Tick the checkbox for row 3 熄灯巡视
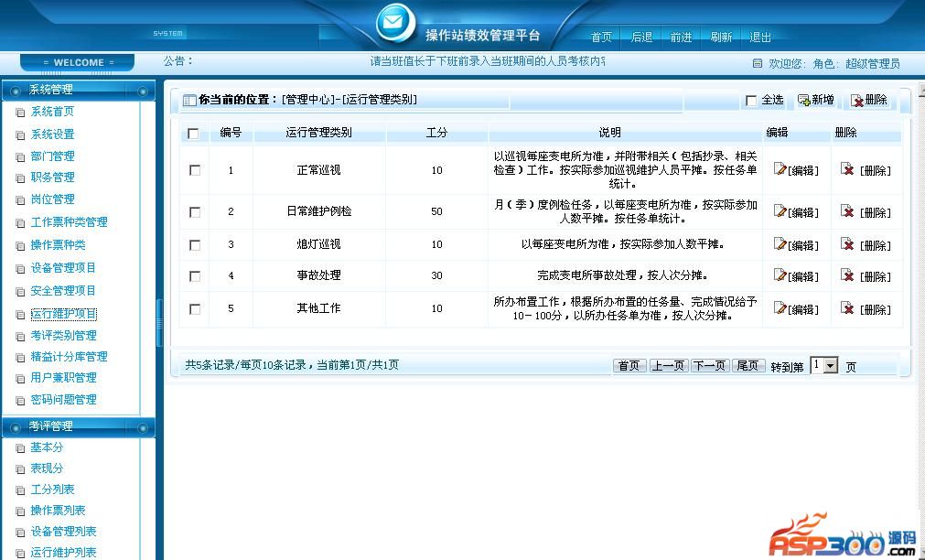The image size is (925, 560). (x=194, y=245)
